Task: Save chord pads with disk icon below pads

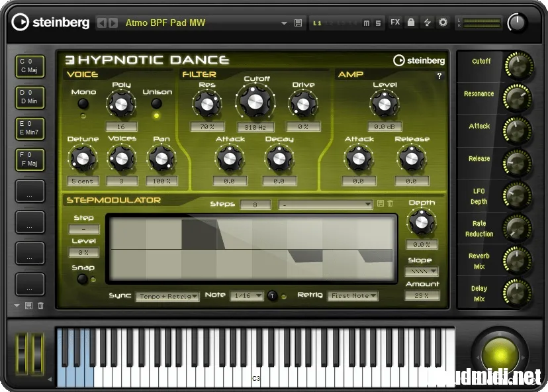Action: (28, 306)
